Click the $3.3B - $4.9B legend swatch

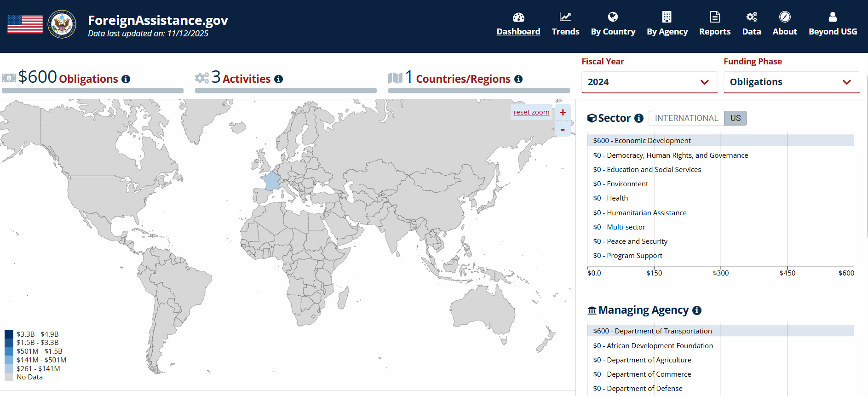(x=9, y=334)
